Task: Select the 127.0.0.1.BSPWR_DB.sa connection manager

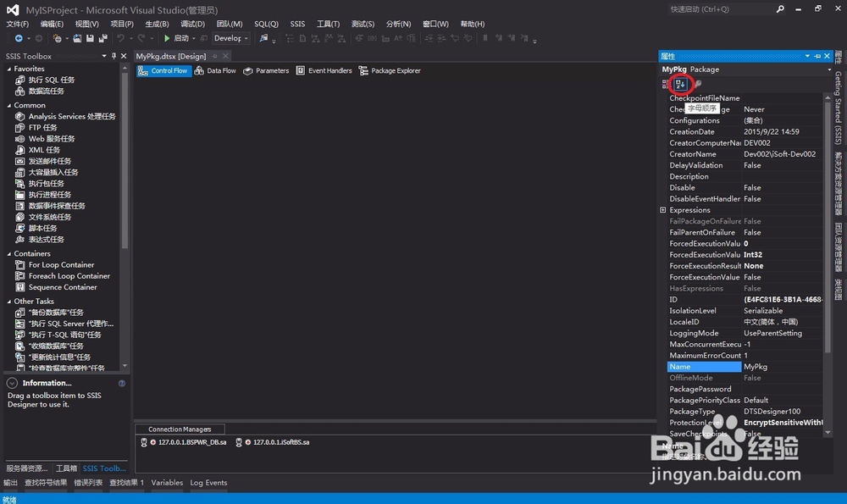Action: pyautogui.click(x=185, y=442)
